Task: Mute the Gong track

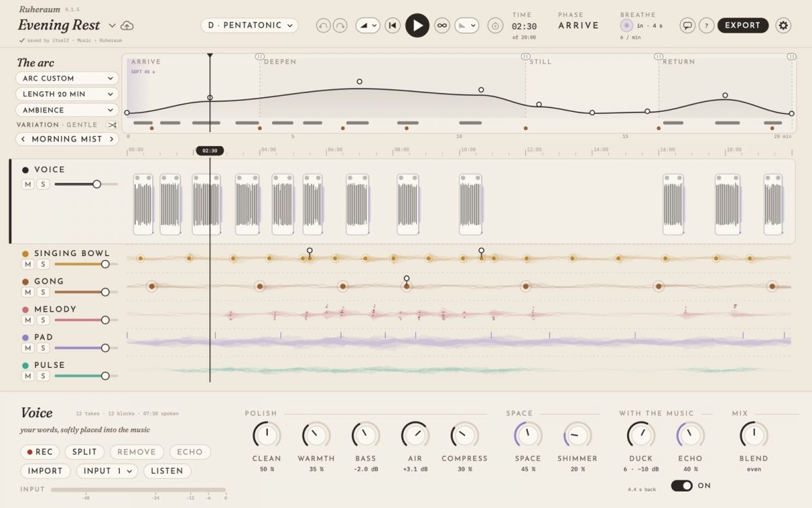Action: pyautogui.click(x=28, y=292)
